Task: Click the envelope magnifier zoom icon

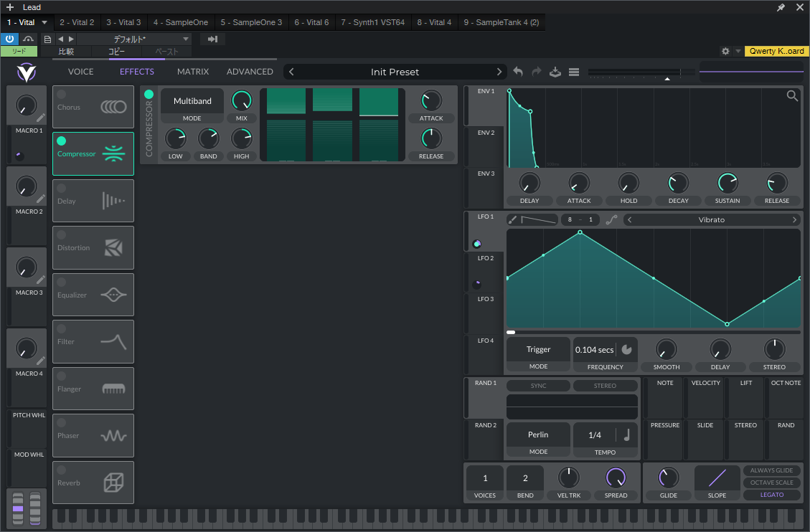Action: click(x=792, y=96)
